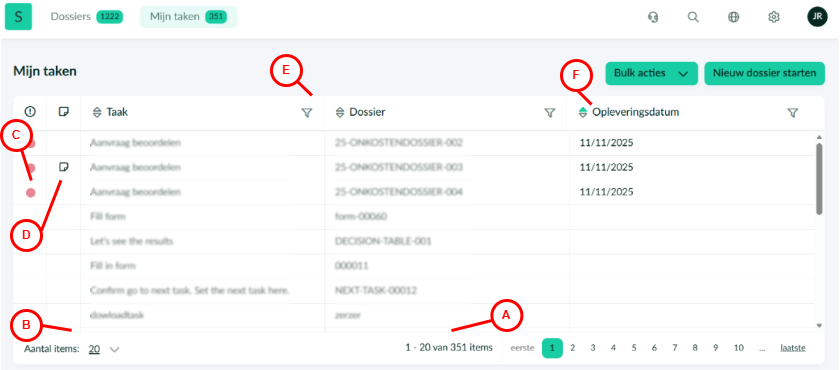
Task: Click red priority dot on 25-ONKOSTENDOSSIER-003 row
Action: click(31, 168)
